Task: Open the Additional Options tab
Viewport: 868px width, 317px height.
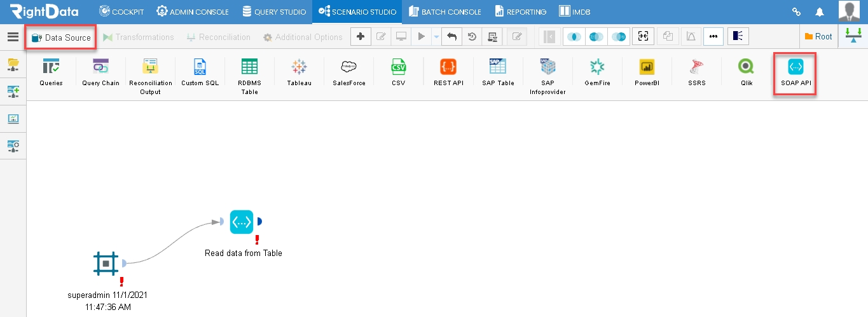Action: [x=303, y=37]
